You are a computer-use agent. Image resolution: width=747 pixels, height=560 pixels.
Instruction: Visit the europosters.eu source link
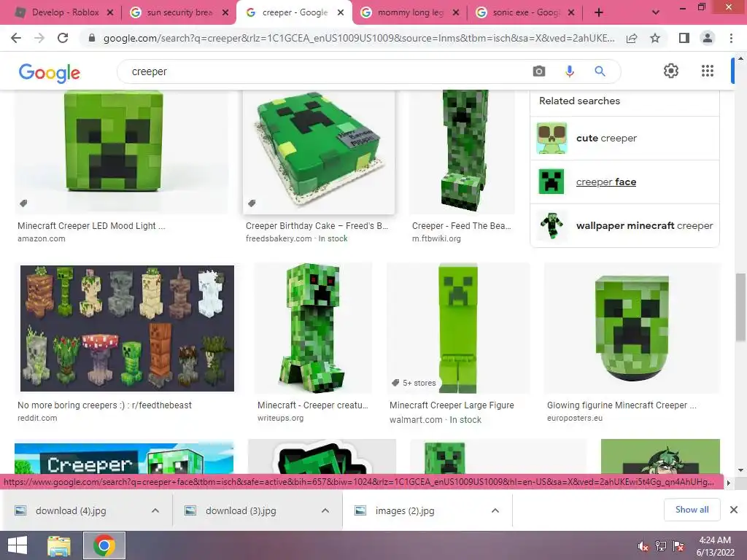pyautogui.click(x=575, y=418)
